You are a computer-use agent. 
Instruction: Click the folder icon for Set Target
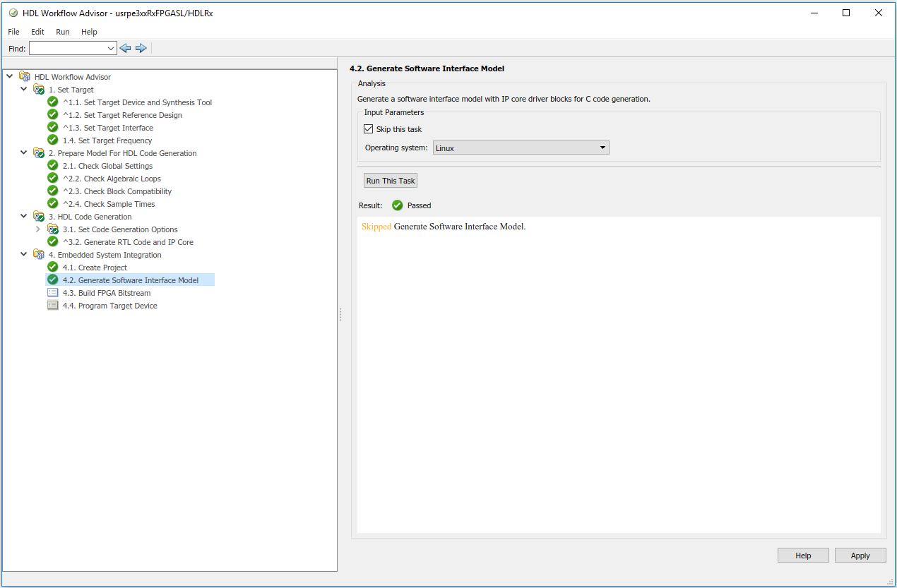(x=39, y=90)
